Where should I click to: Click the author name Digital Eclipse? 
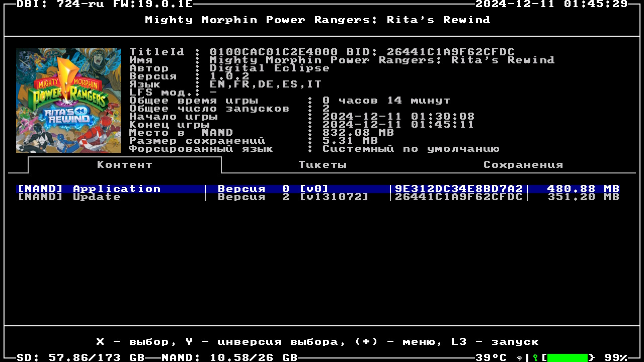270,68
